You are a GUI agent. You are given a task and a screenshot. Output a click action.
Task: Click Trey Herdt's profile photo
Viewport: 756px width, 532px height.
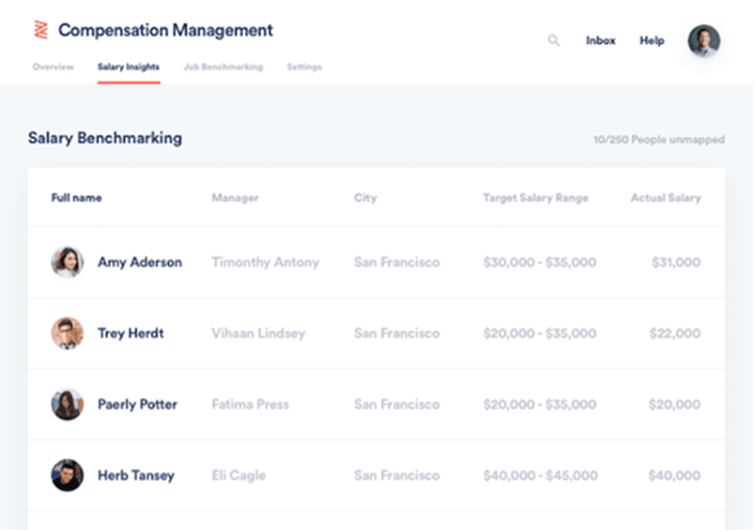tap(67, 334)
